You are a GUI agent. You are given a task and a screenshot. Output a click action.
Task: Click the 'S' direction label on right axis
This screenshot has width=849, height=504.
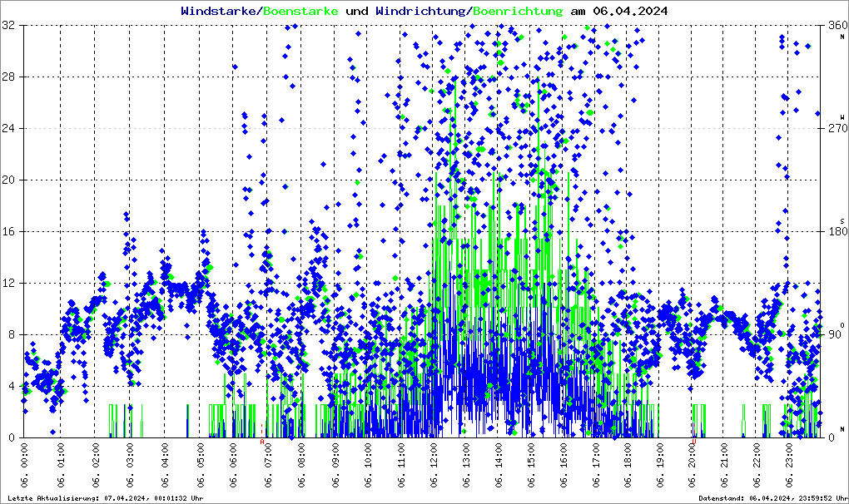tap(842, 221)
